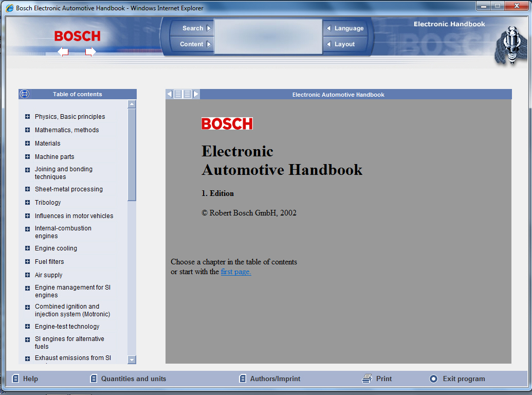Select 'Fuel filters' in the contents list

click(x=49, y=262)
